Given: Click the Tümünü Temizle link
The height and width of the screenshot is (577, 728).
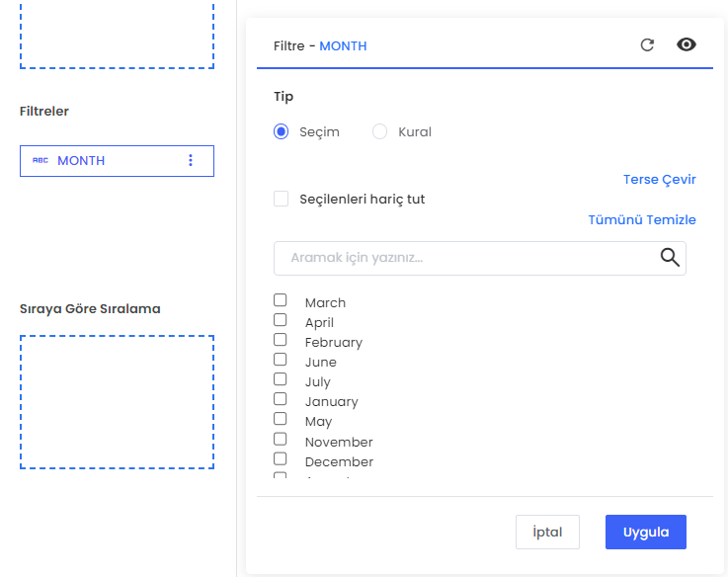Looking at the screenshot, I should [642, 220].
